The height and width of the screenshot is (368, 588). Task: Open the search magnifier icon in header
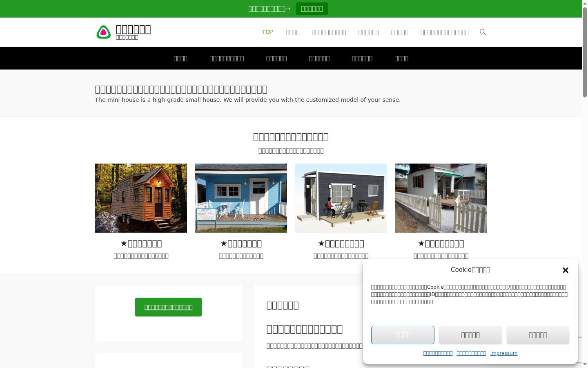point(483,32)
